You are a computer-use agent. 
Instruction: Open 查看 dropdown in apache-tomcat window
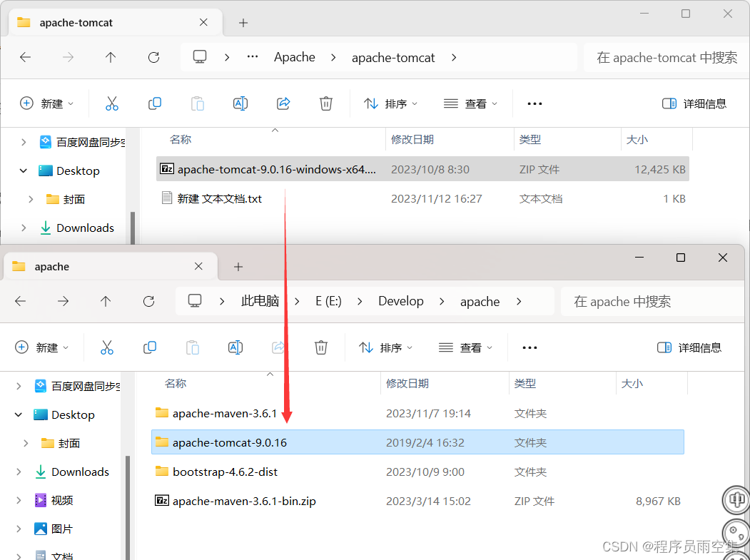(471, 103)
